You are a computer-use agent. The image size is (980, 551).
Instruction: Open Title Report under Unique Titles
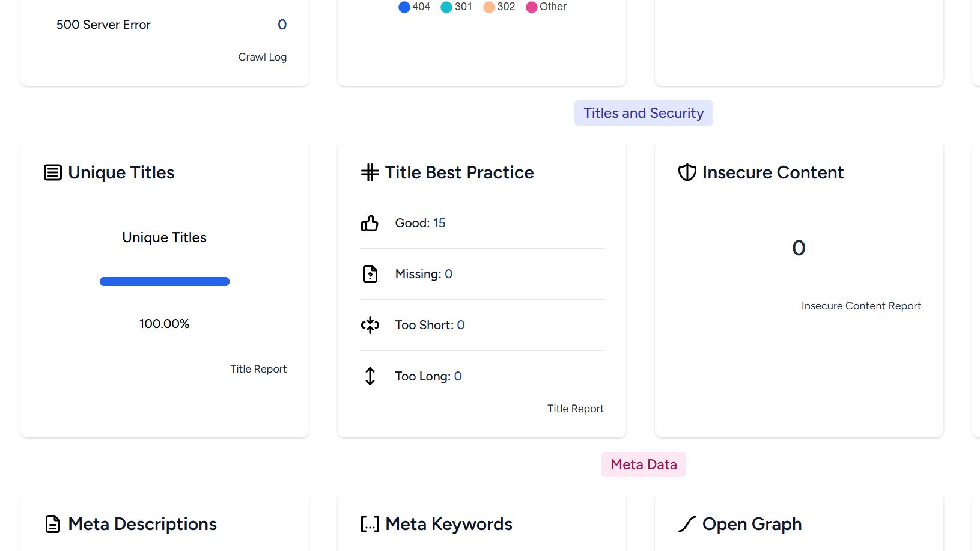(258, 369)
